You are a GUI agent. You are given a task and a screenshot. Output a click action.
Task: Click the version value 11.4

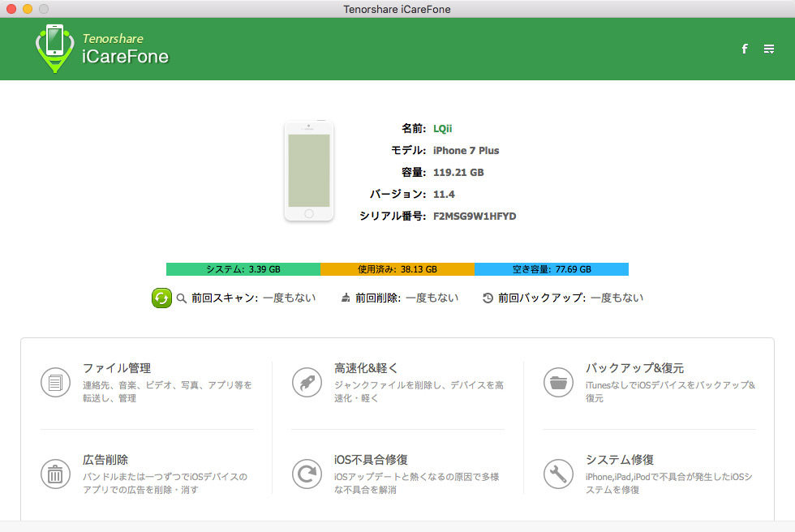(x=444, y=194)
